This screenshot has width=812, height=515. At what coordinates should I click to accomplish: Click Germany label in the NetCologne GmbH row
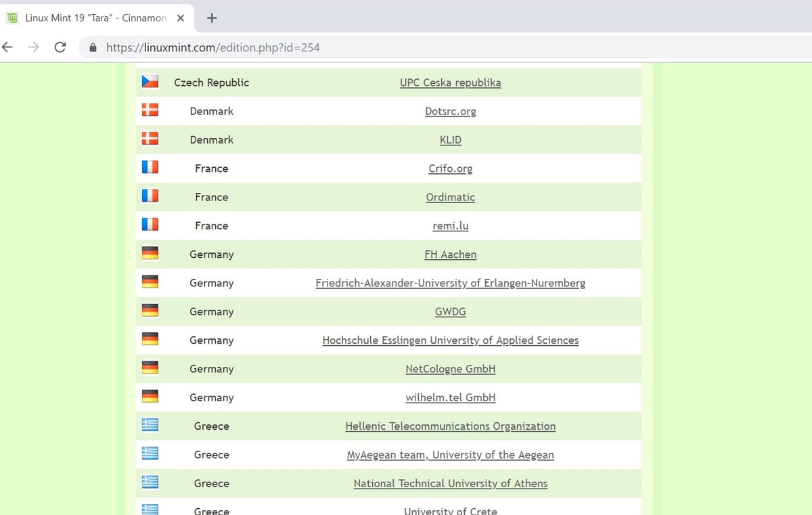212,369
